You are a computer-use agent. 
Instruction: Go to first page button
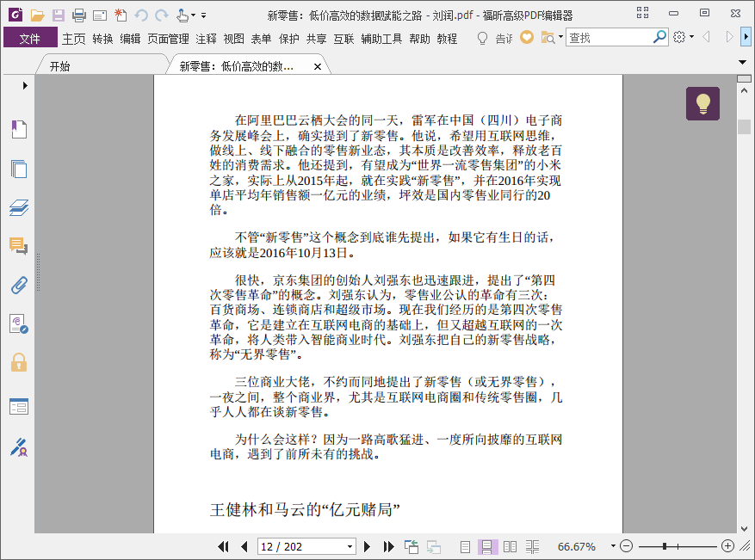[223, 546]
